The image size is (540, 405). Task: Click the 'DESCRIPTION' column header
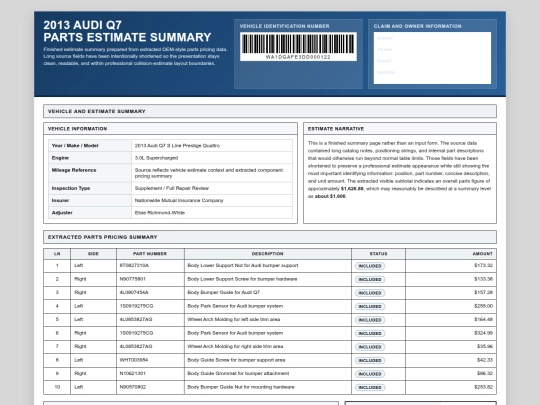268,254
